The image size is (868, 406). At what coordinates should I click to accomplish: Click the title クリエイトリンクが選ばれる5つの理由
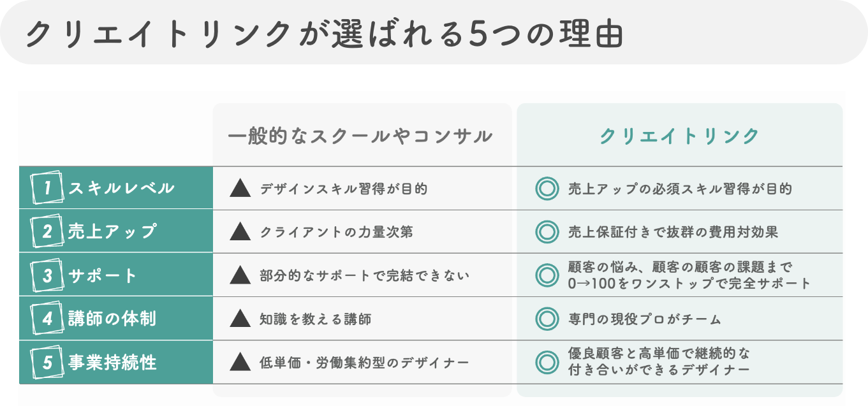324,34
